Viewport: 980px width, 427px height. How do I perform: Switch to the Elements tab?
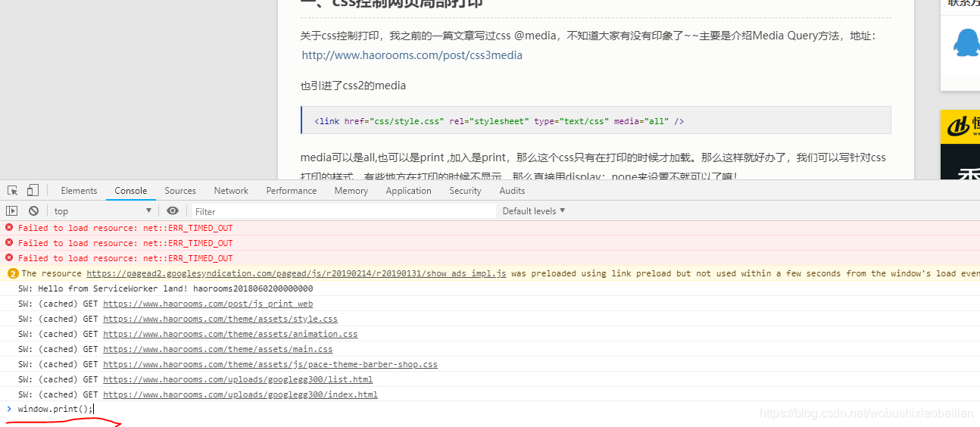point(79,191)
